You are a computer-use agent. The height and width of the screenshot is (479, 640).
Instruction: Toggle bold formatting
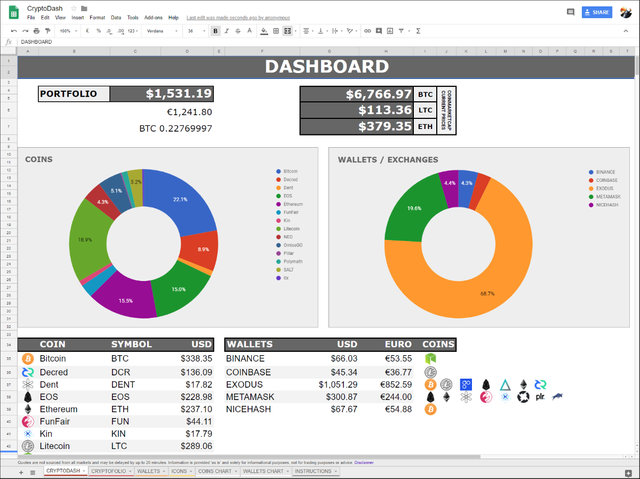(216, 31)
